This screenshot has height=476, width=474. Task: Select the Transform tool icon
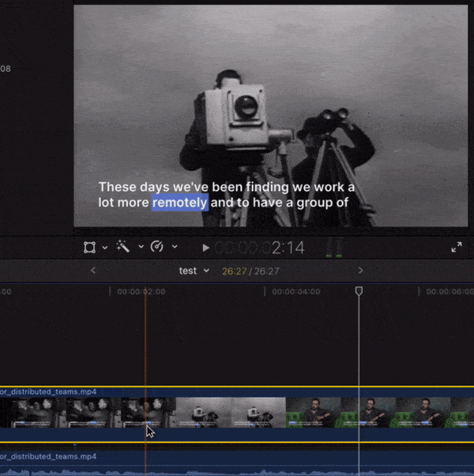(x=89, y=247)
